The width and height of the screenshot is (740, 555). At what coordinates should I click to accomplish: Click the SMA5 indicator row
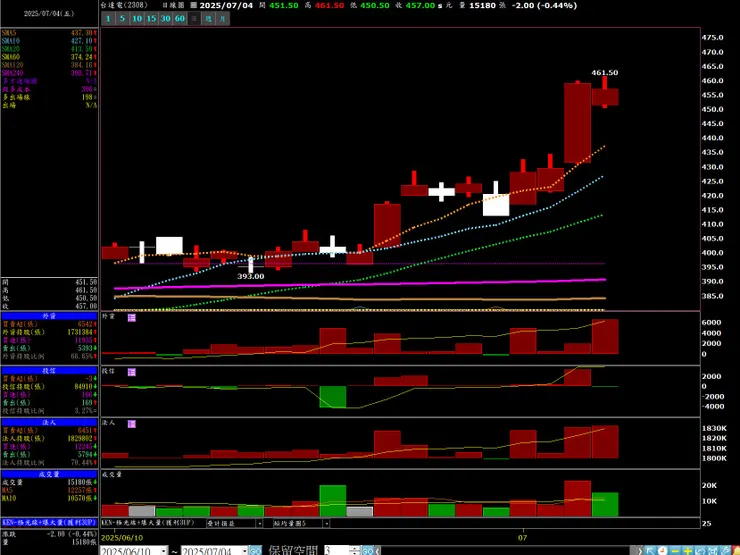(x=49, y=33)
